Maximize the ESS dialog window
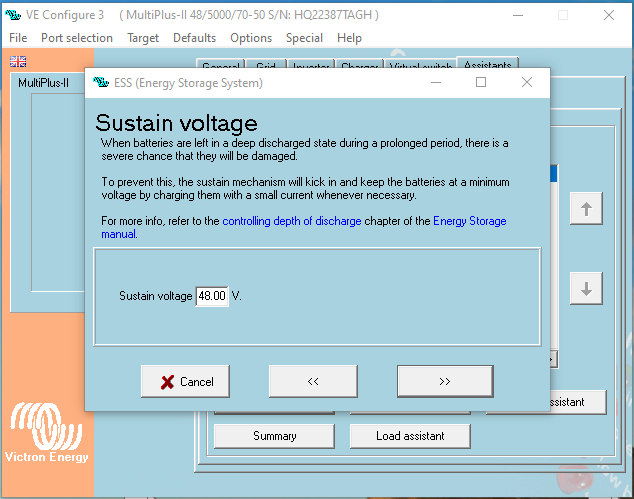This screenshot has height=499, width=634. 481,82
